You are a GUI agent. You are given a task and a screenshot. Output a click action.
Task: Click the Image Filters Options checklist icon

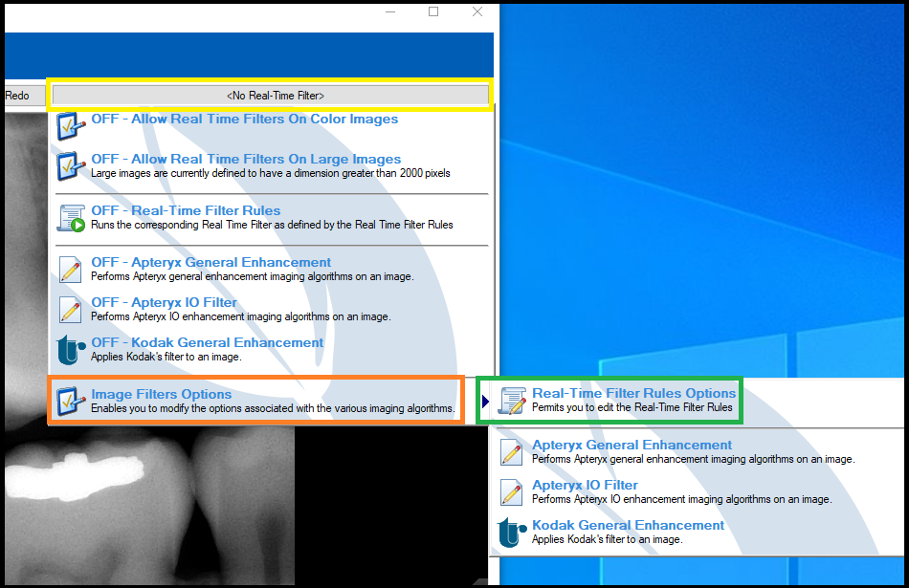coord(71,401)
